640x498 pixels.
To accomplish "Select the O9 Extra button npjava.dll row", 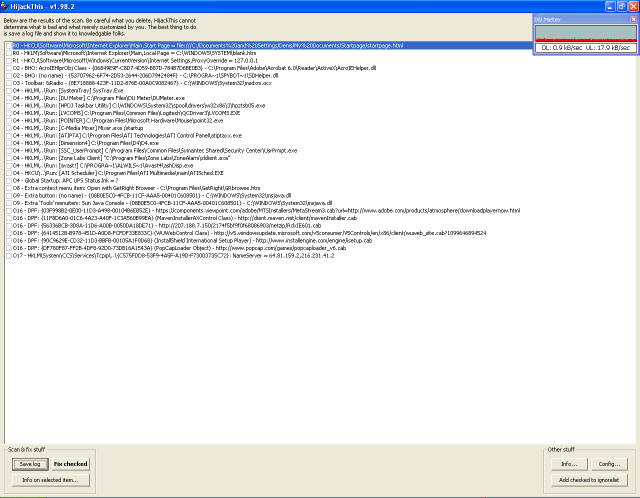I will pos(151,196).
